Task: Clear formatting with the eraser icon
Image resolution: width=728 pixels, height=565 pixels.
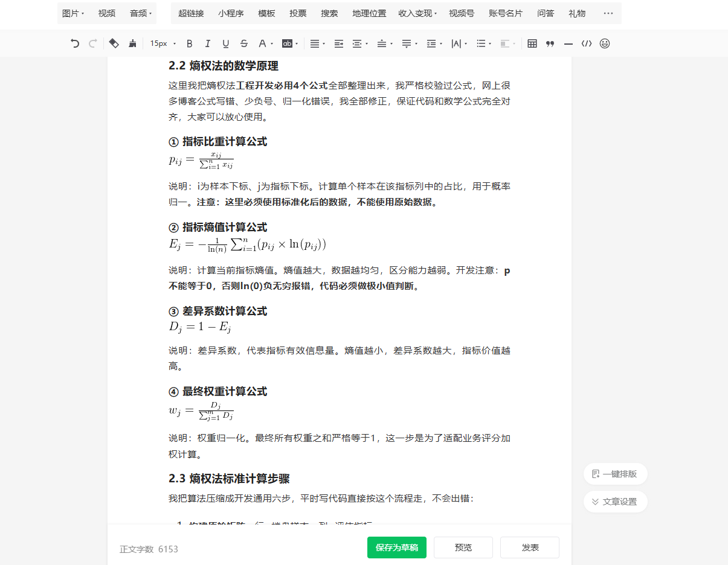Action: pyautogui.click(x=114, y=43)
